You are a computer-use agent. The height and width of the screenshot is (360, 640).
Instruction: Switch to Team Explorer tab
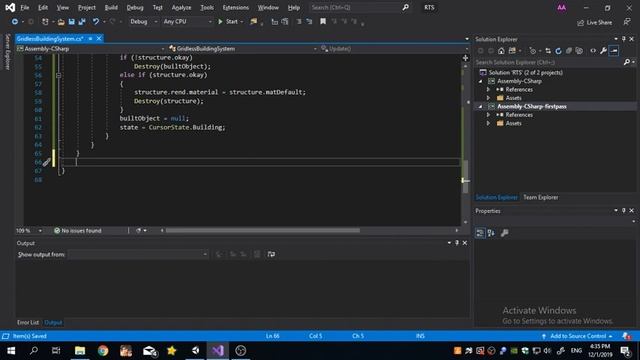[x=540, y=197]
